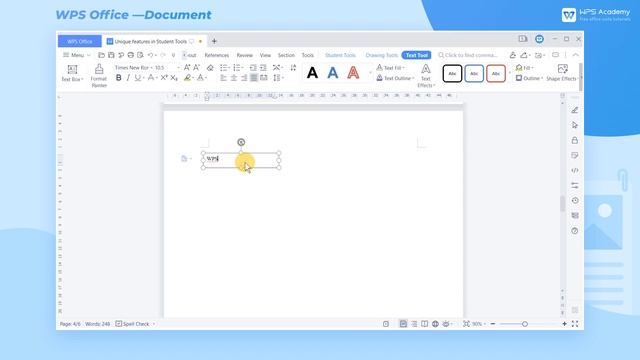Decrease paragraph indent
Image resolution: width=640 pixels, height=360 pixels.
click(253, 67)
